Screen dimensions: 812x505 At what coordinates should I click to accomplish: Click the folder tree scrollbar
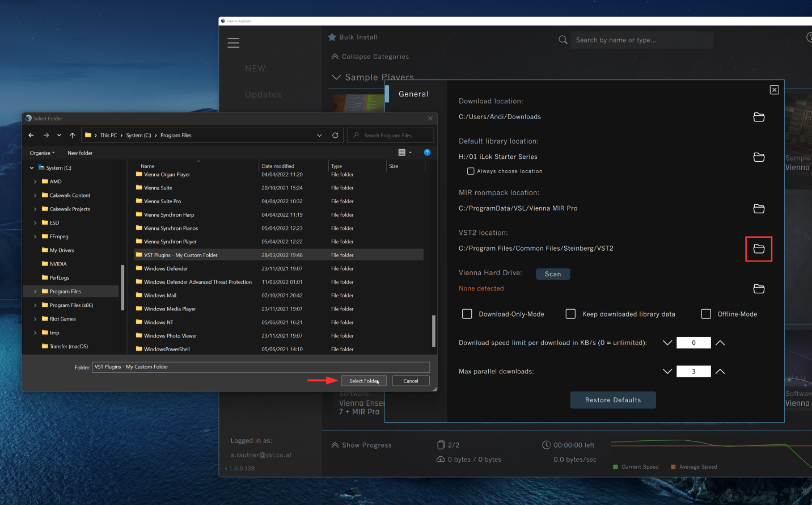click(122, 287)
